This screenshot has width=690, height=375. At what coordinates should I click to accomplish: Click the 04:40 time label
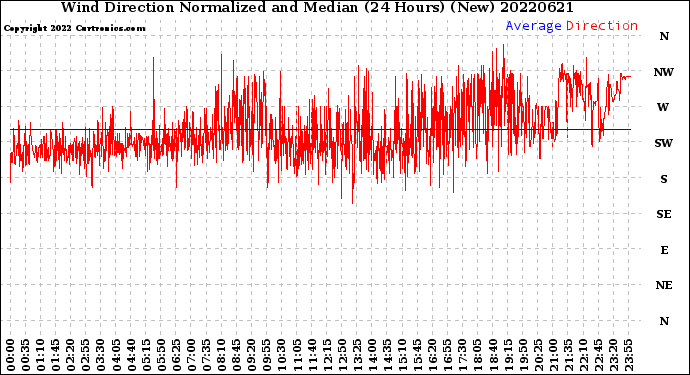[x=131, y=356]
